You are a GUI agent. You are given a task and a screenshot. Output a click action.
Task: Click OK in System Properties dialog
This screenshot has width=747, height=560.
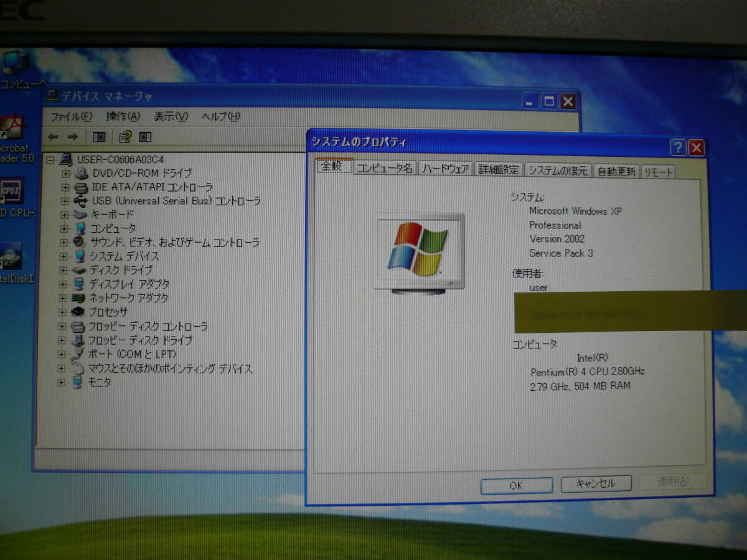coord(516,485)
